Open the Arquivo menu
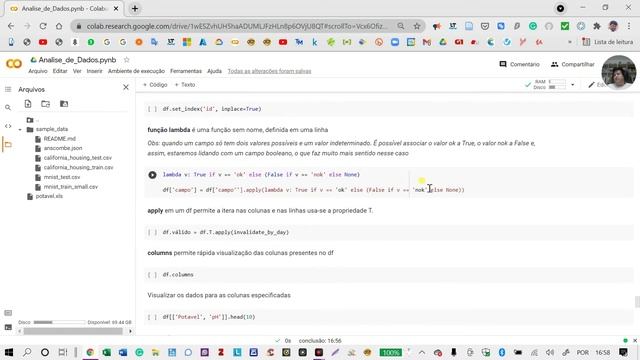Viewport: 640px width, 360px height. 38,71
